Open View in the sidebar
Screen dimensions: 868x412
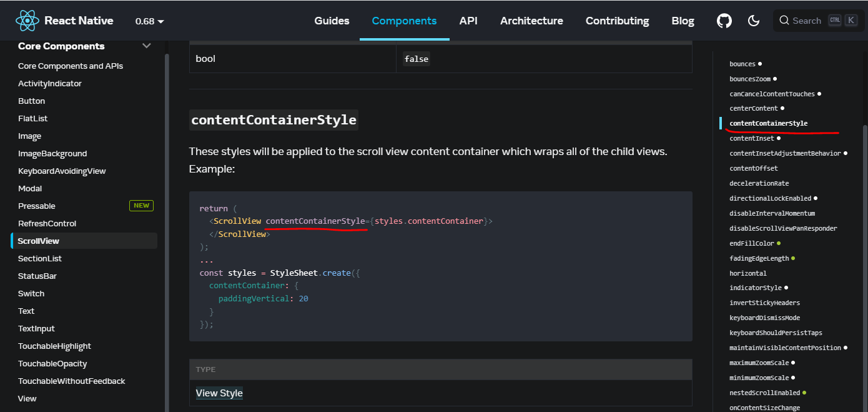27,398
